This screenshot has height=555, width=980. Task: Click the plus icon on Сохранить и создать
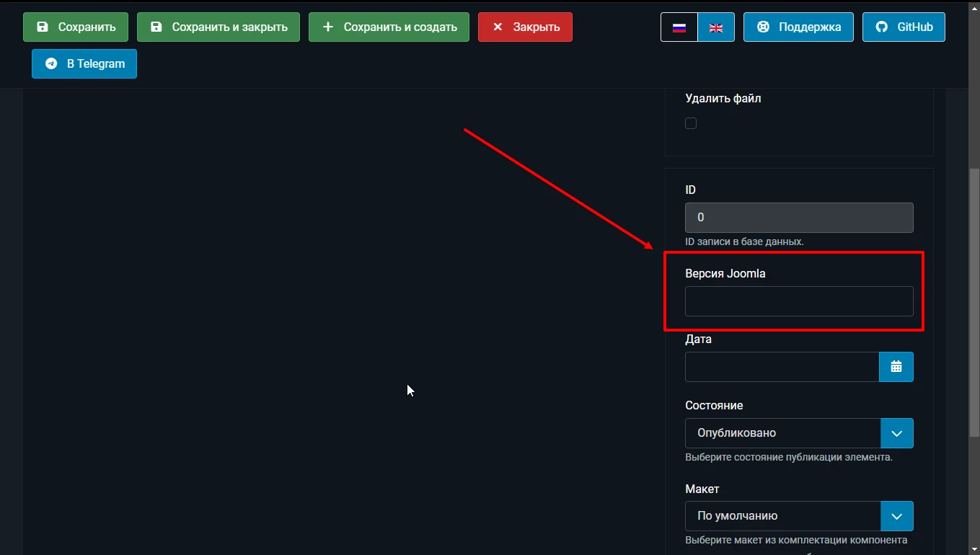coord(328,27)
